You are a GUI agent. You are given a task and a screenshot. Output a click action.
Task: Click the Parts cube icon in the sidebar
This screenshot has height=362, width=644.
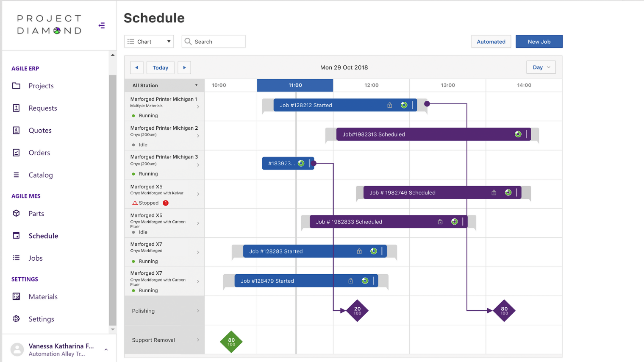coord(17,213)
